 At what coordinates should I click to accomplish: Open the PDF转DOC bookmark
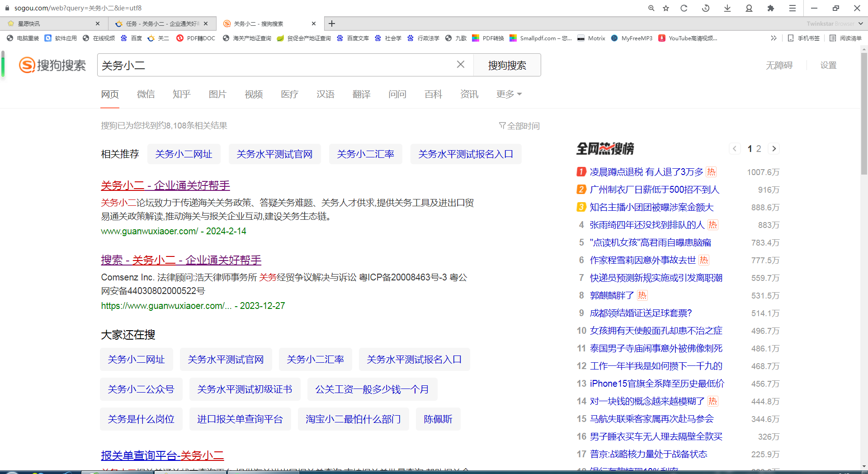tap(196, 38)
